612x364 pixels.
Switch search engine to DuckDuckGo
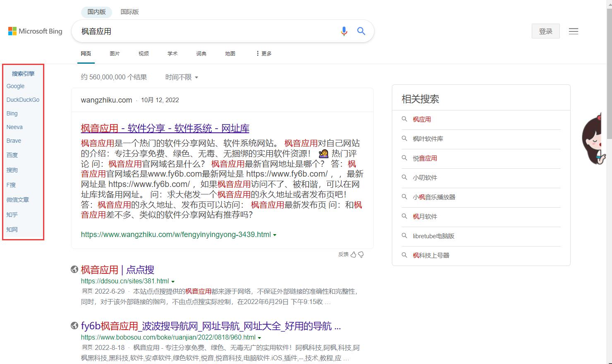click(x=23, y=100)
